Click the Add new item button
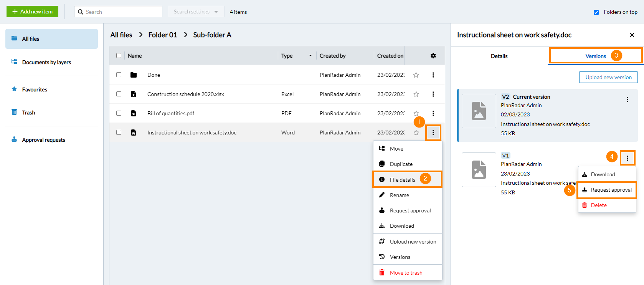644x285 pixels. (32, 12)
